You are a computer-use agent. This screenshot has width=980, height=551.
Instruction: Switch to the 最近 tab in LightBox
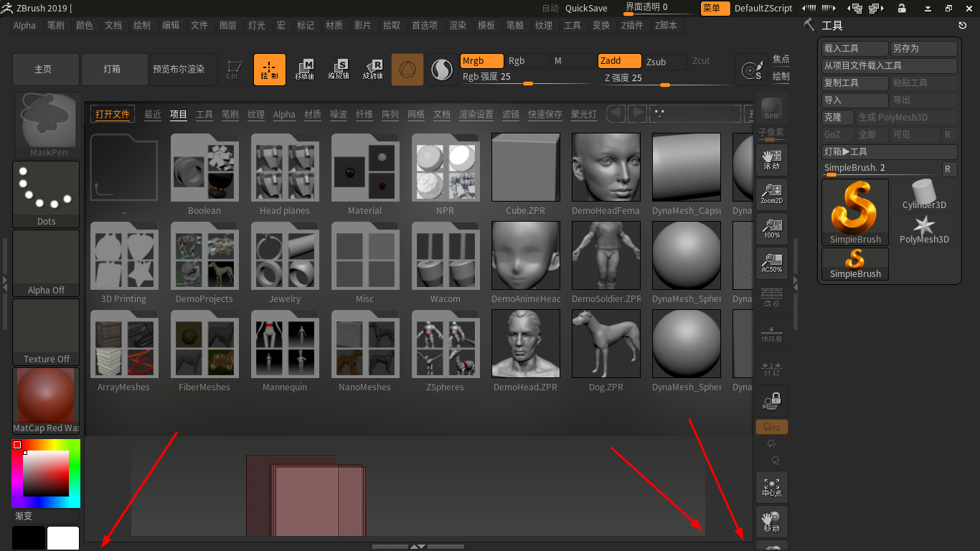(x=153, y=115)
